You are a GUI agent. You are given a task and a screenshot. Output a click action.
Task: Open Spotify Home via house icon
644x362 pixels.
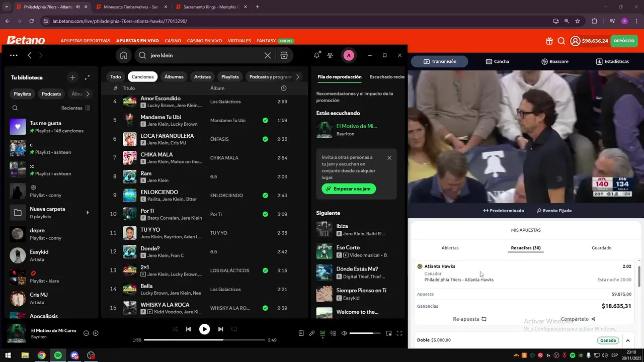(124, 55)
